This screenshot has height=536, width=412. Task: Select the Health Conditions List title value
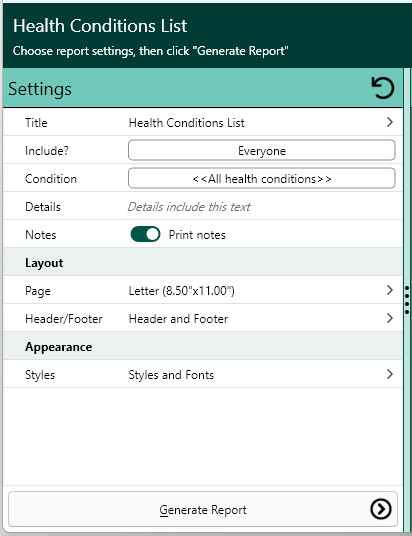(x=186, y=123)
